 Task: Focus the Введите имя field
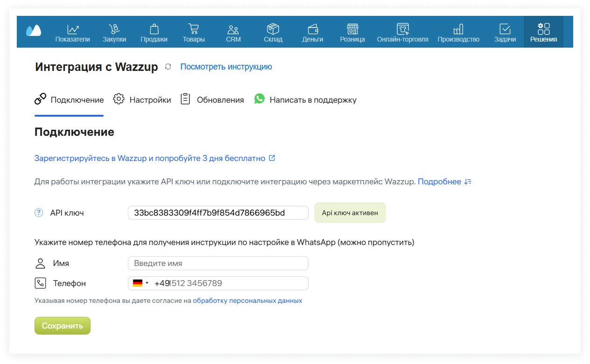point(218,263)
